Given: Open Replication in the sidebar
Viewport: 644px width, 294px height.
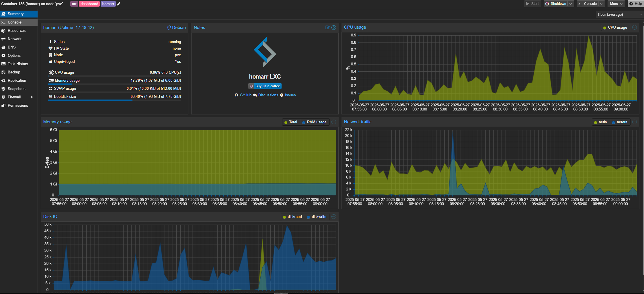Looking at the screenshot, I should pyautogui.click(x=19, y=80).
